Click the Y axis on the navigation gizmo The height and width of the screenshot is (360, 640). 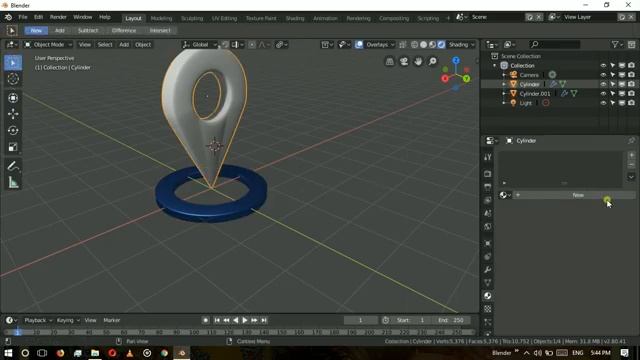pyautogui.click(x=467, y=79)
